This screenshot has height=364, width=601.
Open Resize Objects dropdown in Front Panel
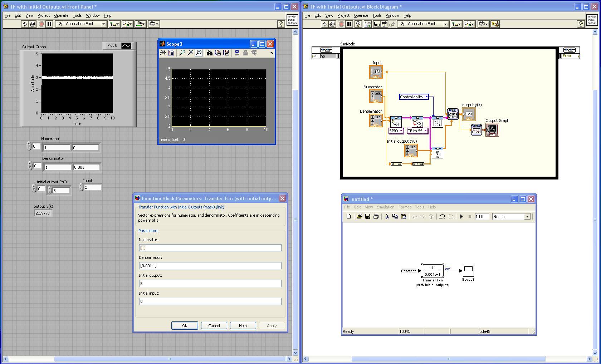140,24
